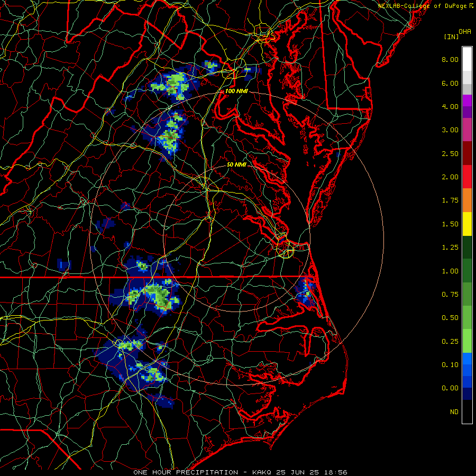Click the KAKQ station identifier
Viewport: 476px width, 476px height.
pos(262,472)
